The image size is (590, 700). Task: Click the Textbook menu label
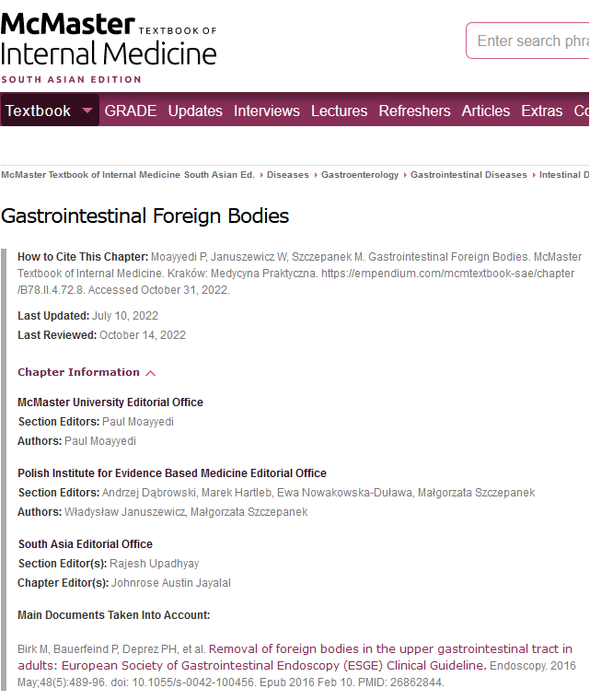click(x=38, y=111)
